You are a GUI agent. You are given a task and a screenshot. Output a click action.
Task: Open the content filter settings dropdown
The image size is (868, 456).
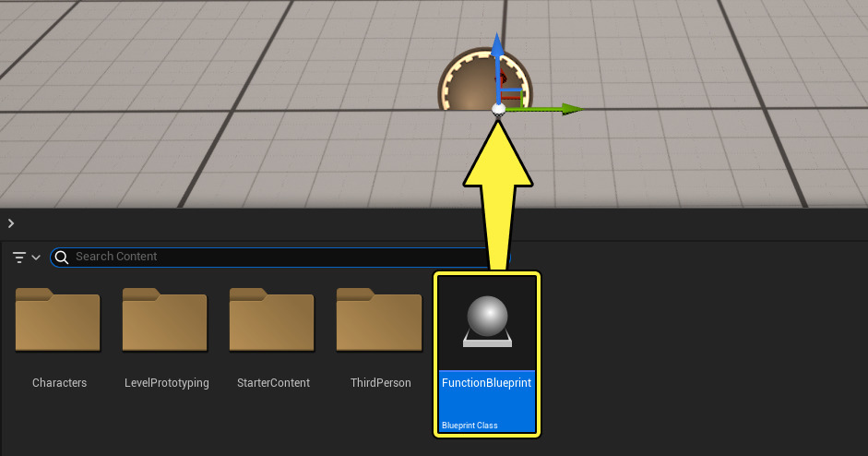tap(26, 258)
